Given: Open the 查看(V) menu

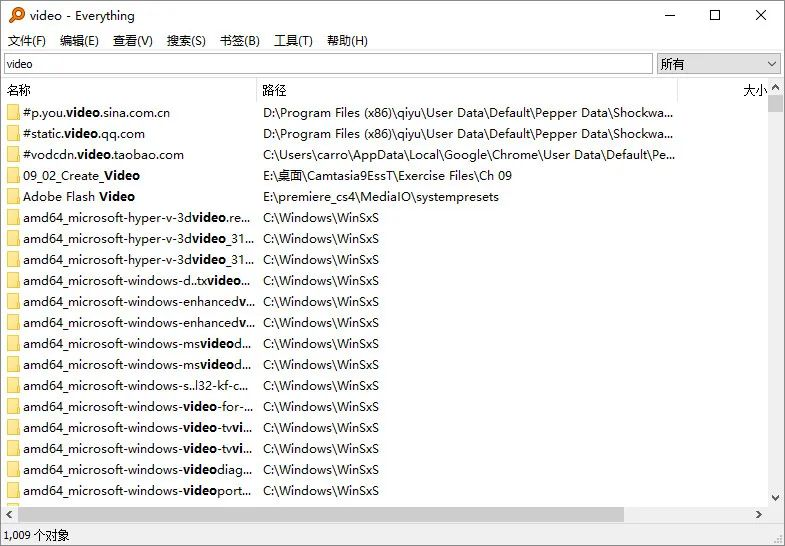Looking at the screenshot, I should pyautogui.click(x=133, y=41).
